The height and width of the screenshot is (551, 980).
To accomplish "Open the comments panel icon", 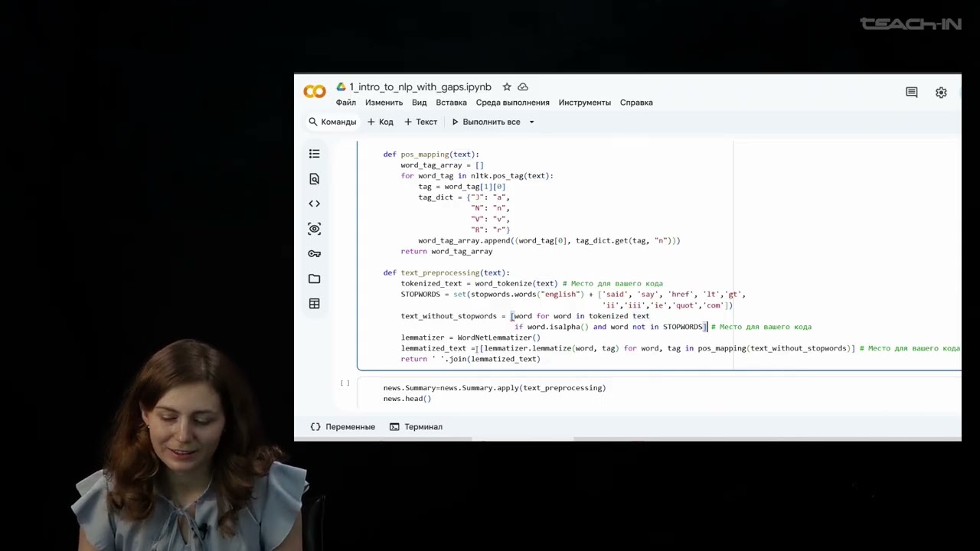I will pos(911,92).
